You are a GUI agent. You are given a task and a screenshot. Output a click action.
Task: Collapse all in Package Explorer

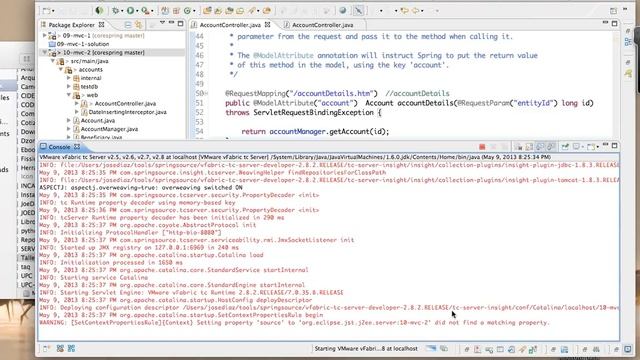[x=128, y=25]
